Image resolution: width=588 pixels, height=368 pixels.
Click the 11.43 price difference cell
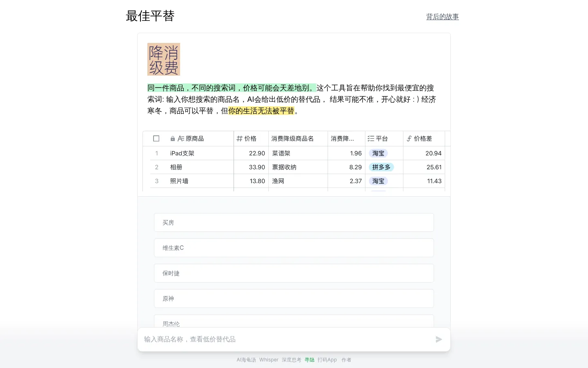click(x=424, y=181)
